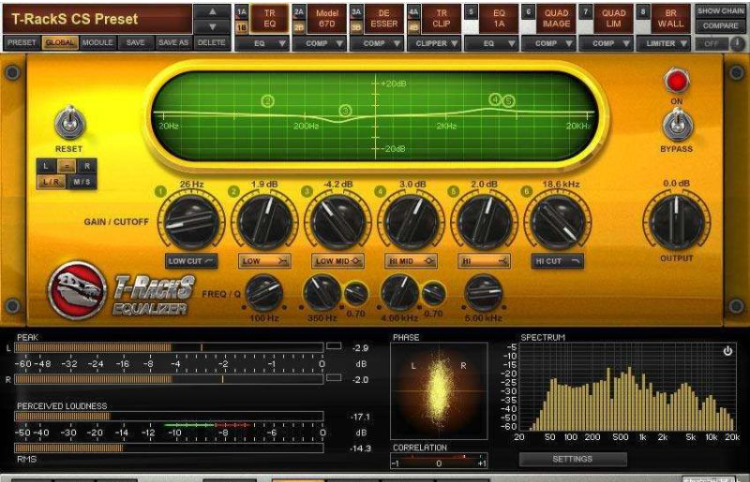Click the HI MID gain knob

tap(410, 221)
